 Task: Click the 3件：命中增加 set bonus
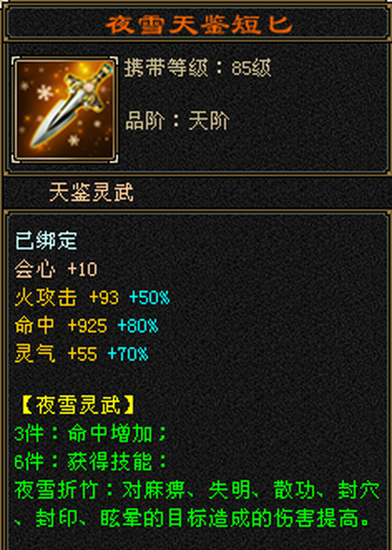click(90, 434)
